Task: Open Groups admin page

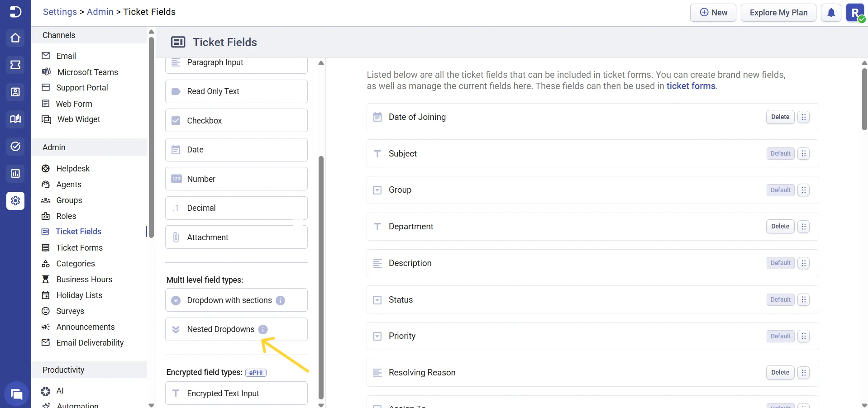Action: pos(69,200)
